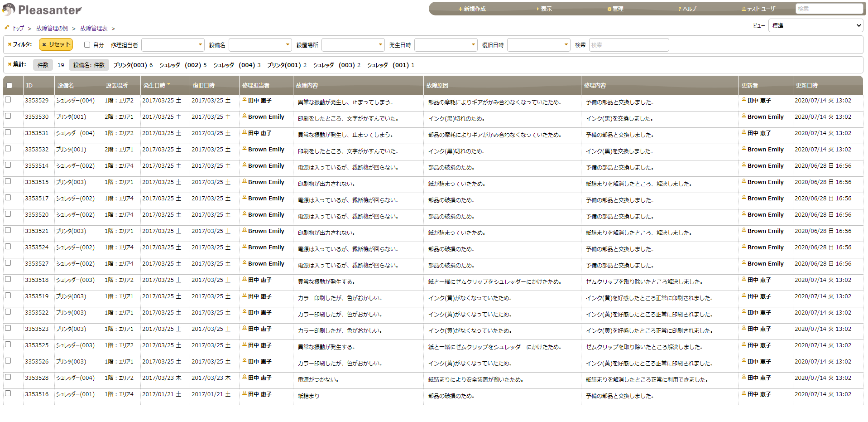This screenshot has width=868, height=422.
Task: Click the 更新者 user icon in row 3353529
Action: click(x=744, y=99)
